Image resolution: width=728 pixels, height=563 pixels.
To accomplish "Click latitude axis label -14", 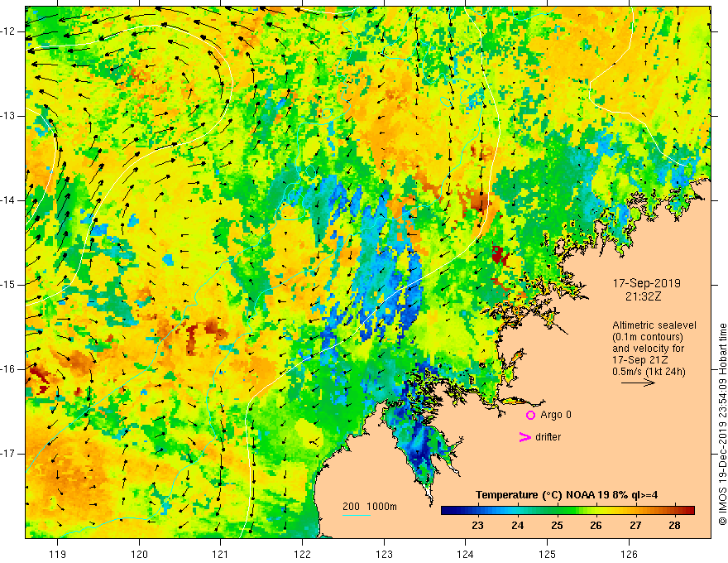I will [9, 200].
